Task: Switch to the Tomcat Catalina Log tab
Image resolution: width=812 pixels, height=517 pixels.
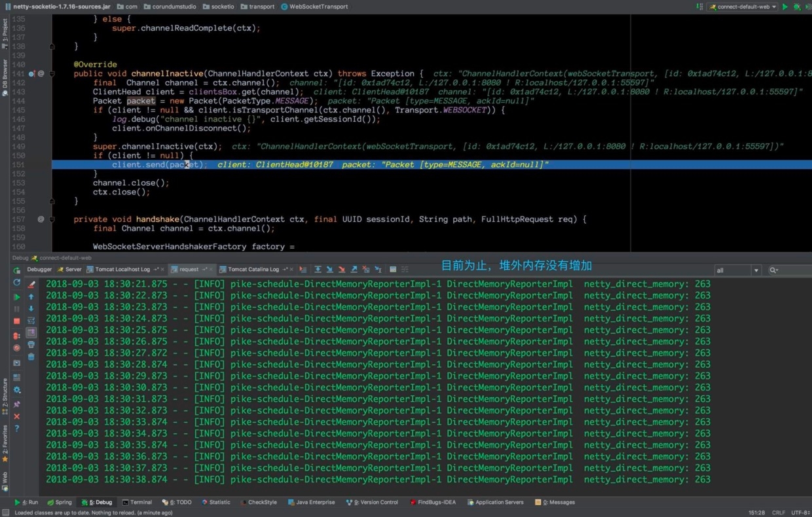Action: pyautogui.click(x=253, y=270)
